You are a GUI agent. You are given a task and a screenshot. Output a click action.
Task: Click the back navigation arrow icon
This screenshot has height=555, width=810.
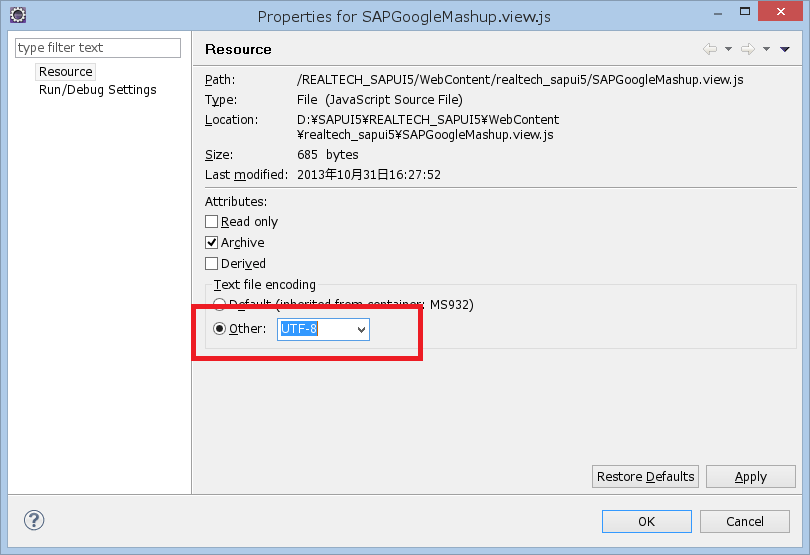(710, 49)
